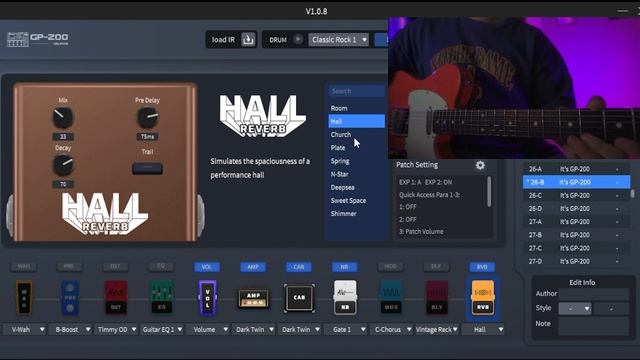The image size is (640, 360).
Task: Toggle the MOD module on
Action: click(x=391, y=267)
